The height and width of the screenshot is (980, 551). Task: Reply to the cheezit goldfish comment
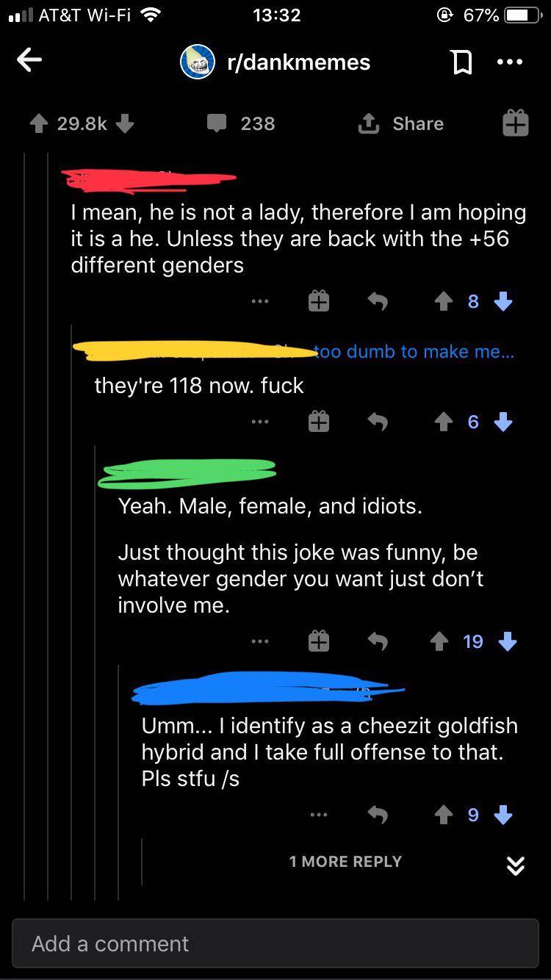tap(378, 814)
